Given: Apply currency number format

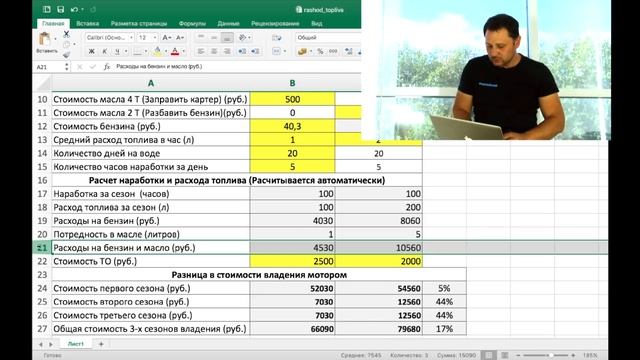Looking at the screenshot, I should 302,51.
